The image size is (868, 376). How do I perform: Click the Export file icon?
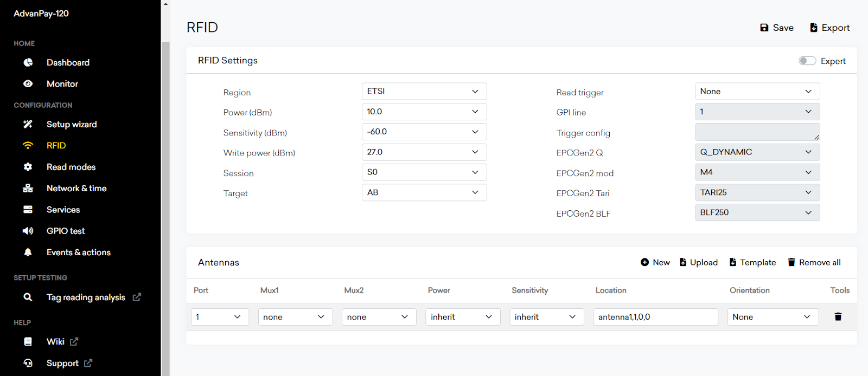[814, 28]
